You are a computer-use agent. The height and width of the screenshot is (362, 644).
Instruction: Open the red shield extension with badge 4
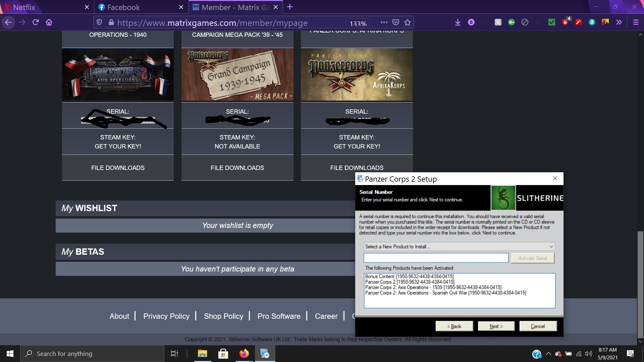[565, 22]
